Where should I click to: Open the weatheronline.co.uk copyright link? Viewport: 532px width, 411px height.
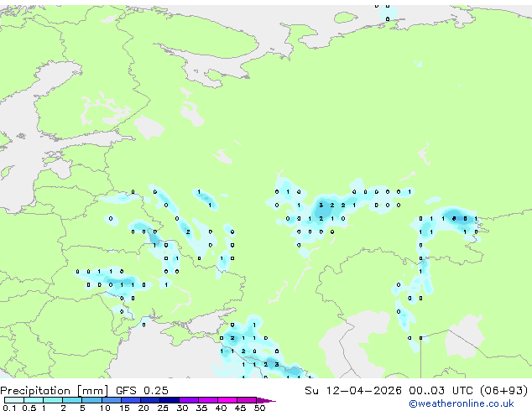(461, 403)
